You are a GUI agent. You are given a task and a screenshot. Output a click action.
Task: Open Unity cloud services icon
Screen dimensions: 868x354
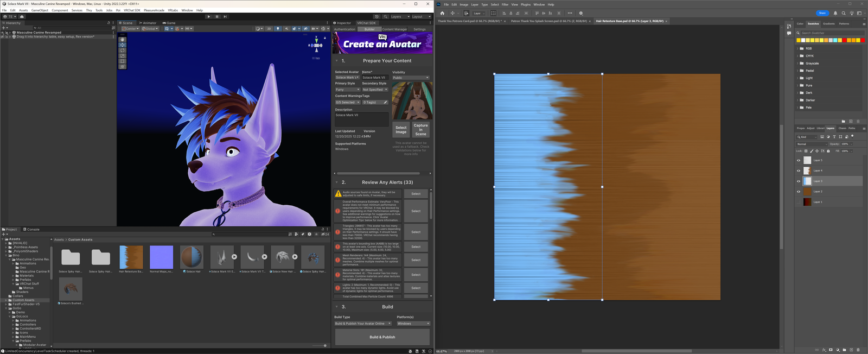pos(22,17)
